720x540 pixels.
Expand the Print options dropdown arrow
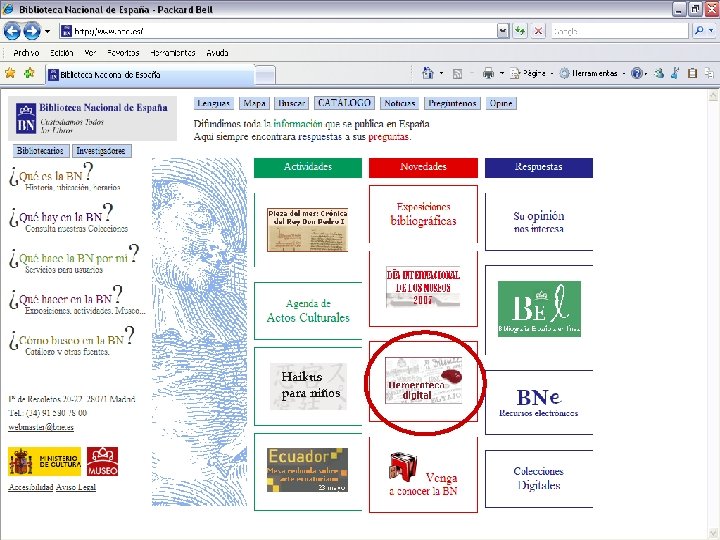pos(502,73)
